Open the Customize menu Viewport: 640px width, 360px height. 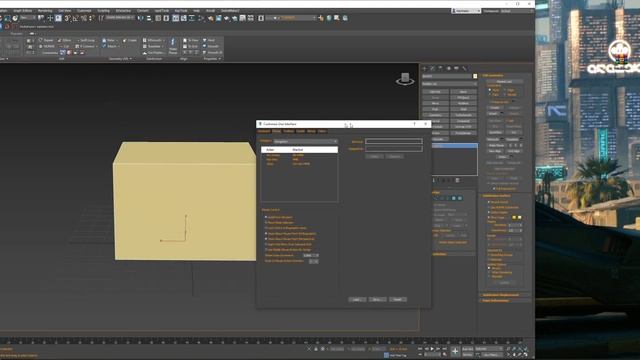click(x=84, y=11)
